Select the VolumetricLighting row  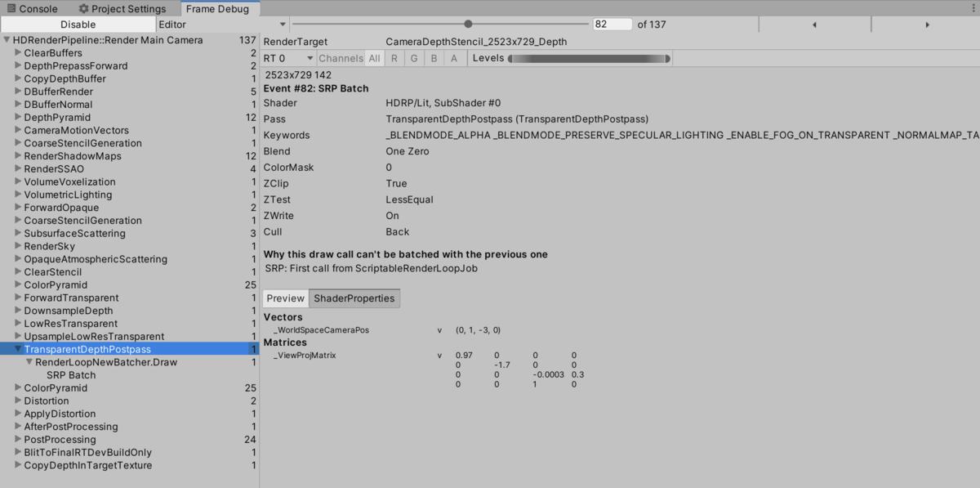pos(130,195)
